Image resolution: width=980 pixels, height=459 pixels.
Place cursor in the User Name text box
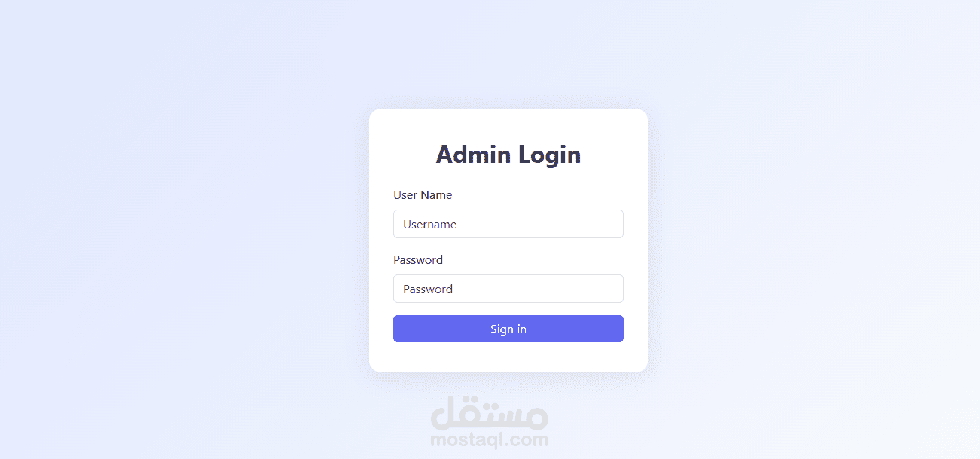pos(508,224)
